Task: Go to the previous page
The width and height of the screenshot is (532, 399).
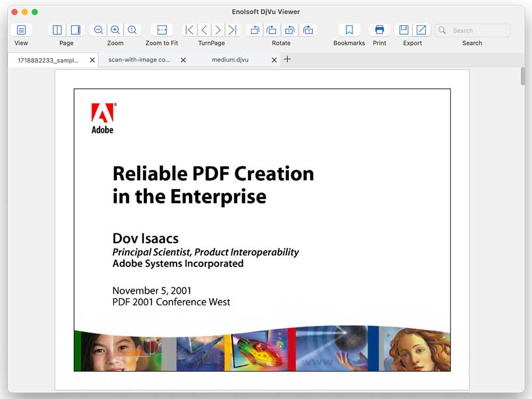Action: click(204, 30)
